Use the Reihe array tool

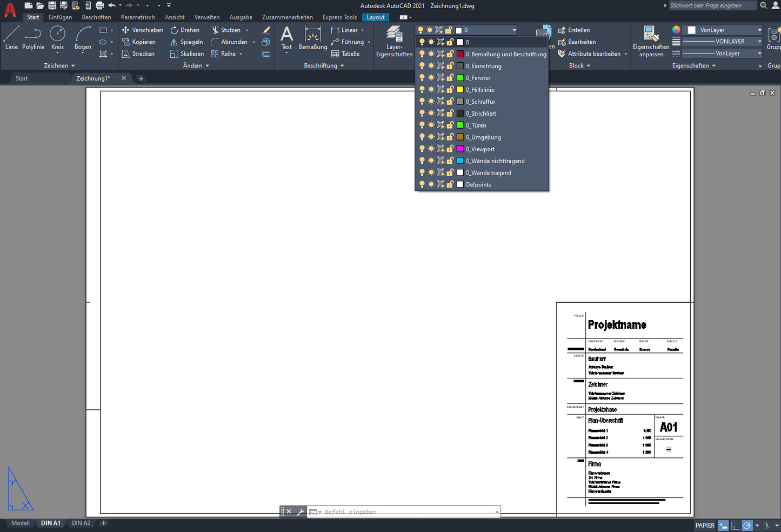(x=223, y=54)
